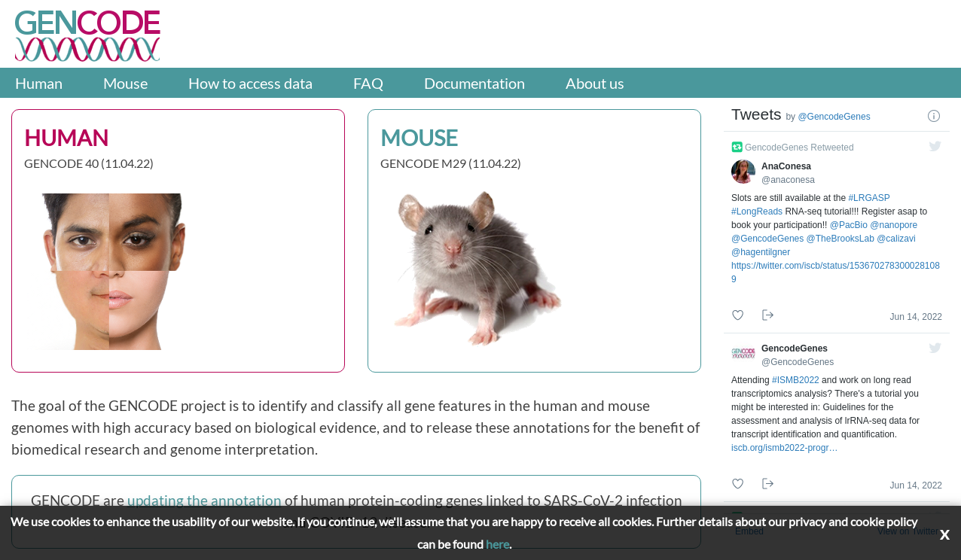Click the retweet icon beside GencodeGenes Retweeted
This screenshot has height=560, width=961.
[x=737, y=147]
